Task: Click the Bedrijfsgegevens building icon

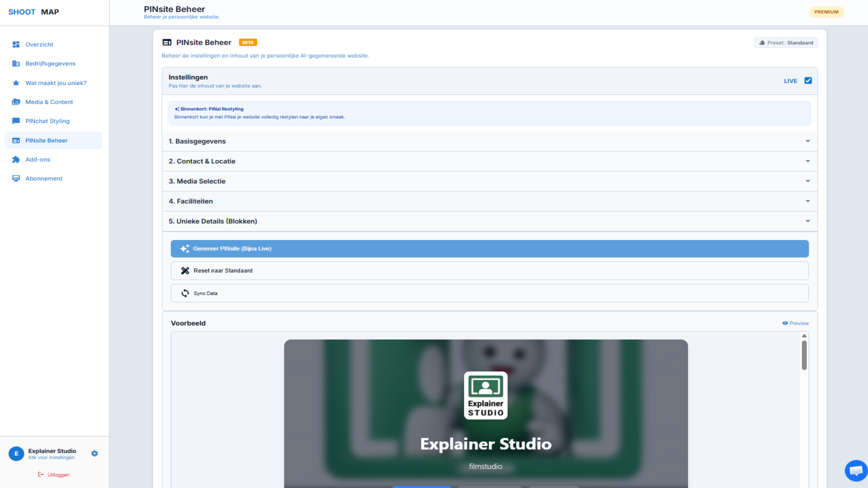Action: [16, 64]
